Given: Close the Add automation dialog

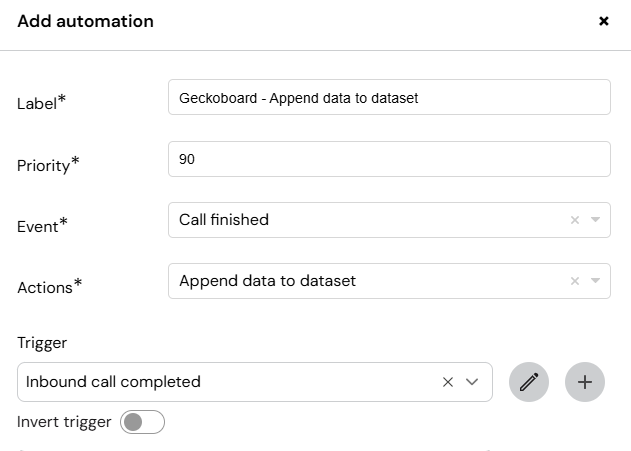Looking at the screenshot, I should [x=603, y=21].
